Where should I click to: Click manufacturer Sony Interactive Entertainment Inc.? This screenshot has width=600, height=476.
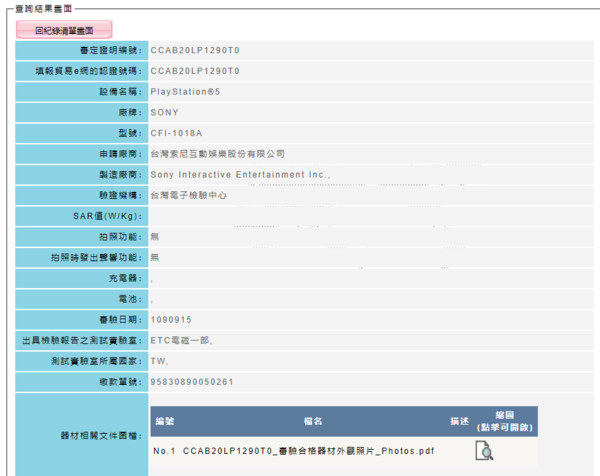tap(239, 175)
